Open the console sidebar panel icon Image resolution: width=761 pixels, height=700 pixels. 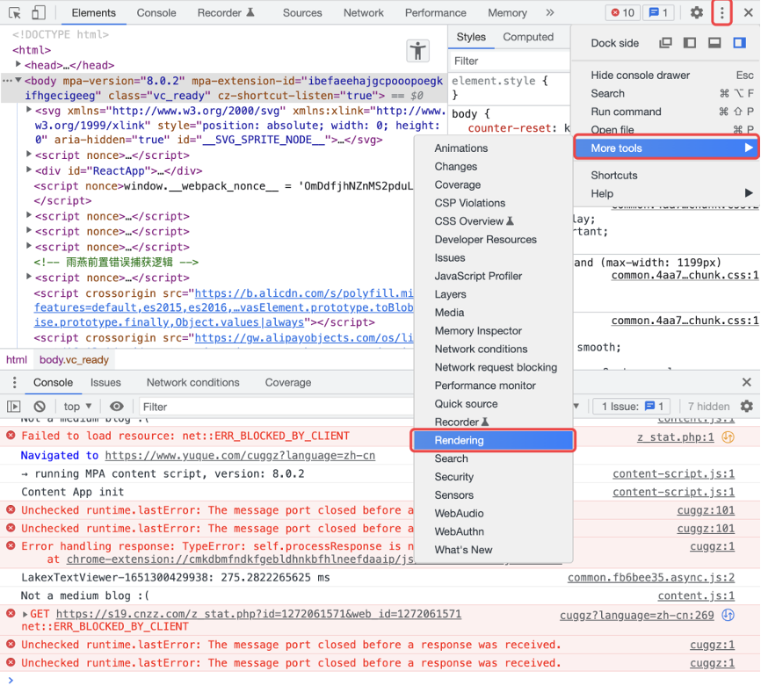13,406
